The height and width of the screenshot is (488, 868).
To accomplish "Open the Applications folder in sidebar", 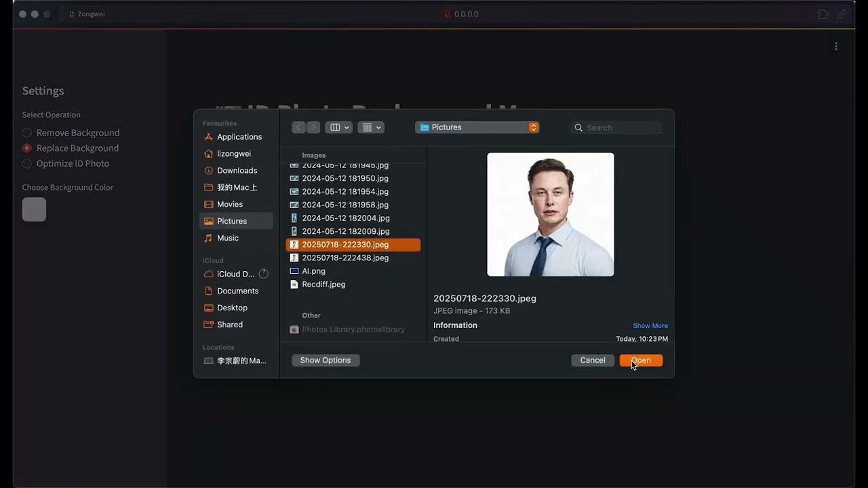I will (239, 136).
